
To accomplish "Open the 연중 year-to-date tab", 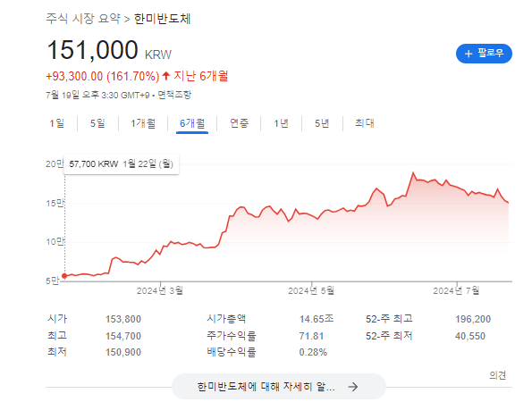I will 240,123.
